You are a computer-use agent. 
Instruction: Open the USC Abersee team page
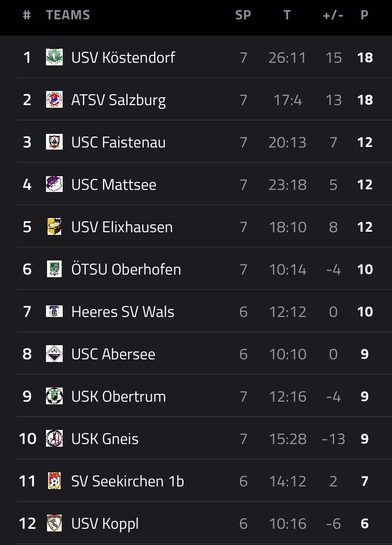point(113,354)
